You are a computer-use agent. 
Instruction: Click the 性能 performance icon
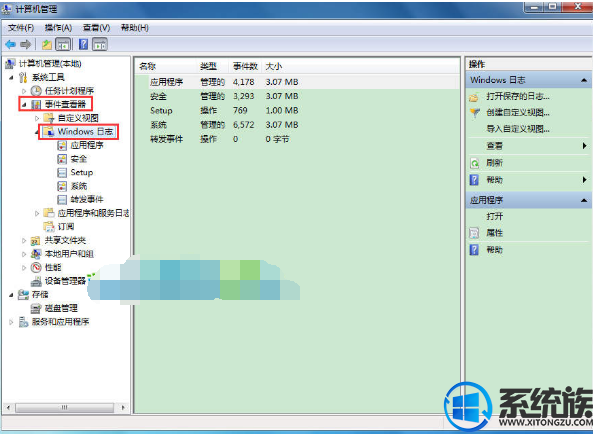tap(36, 267)
